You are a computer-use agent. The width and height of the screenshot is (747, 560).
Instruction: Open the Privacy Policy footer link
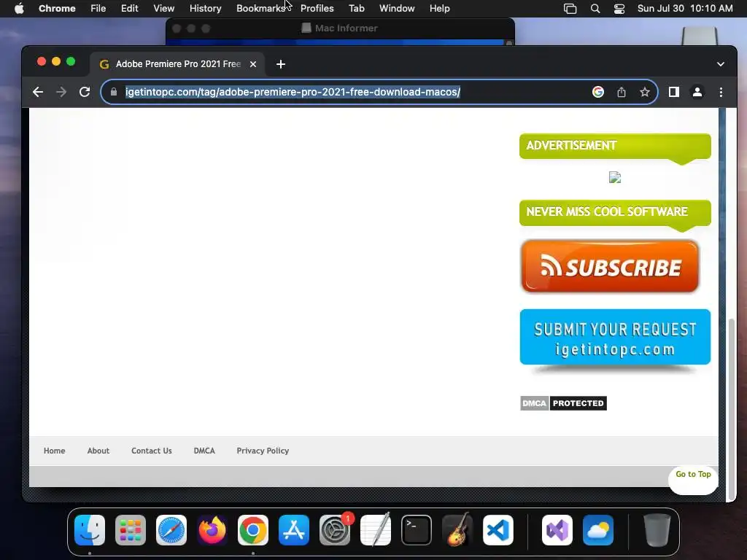tap(263, 451)
